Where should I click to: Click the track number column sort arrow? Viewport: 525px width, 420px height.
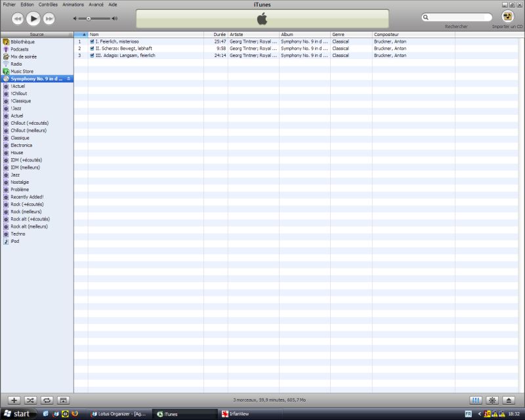coord(84,34)
